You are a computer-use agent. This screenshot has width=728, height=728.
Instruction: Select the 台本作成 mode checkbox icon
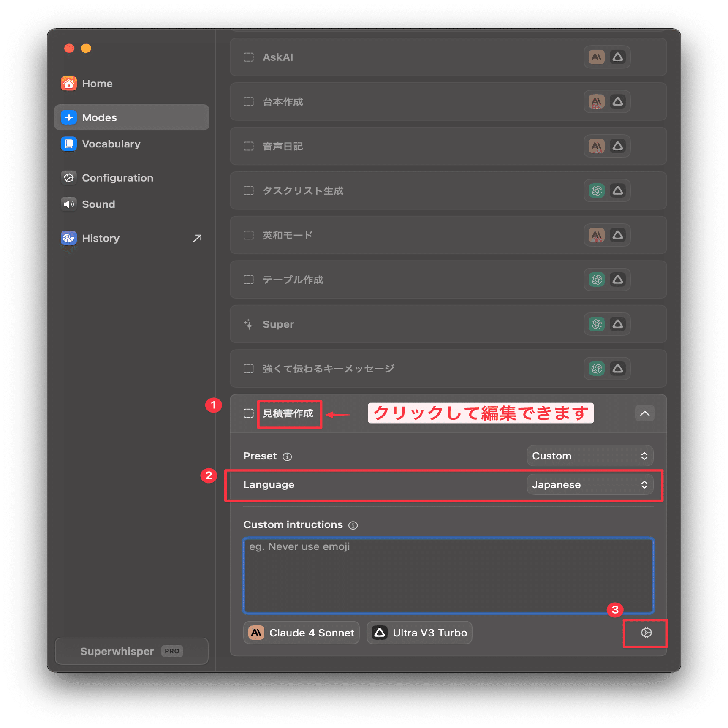pyautogui.click(x=249, y=102)
